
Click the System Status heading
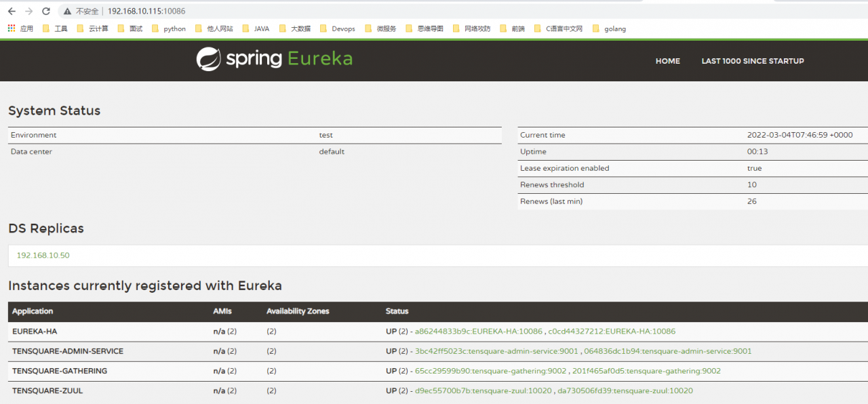[x=54, y=110]
